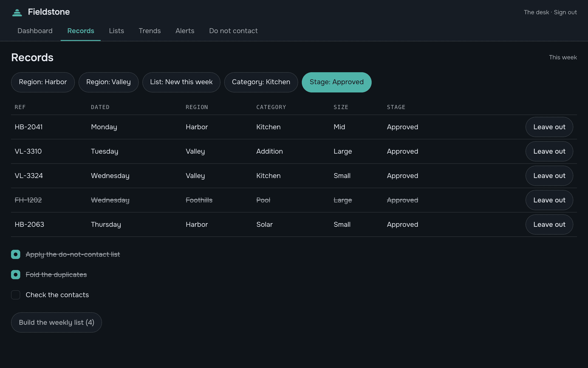Click the REF column header
588x368 pixels.
click(20, 107)
